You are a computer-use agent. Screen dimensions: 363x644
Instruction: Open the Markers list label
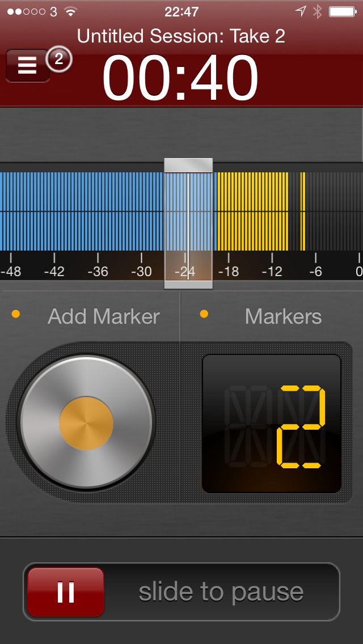coord(283,316)
